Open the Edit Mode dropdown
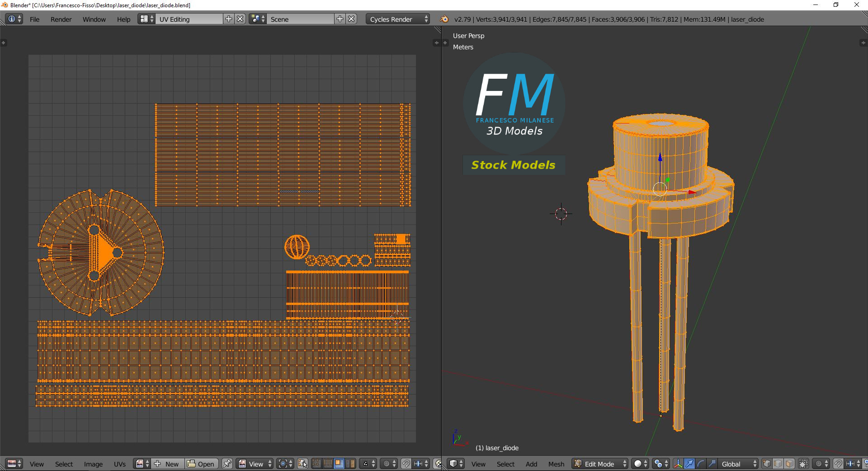 click(600, 464)
